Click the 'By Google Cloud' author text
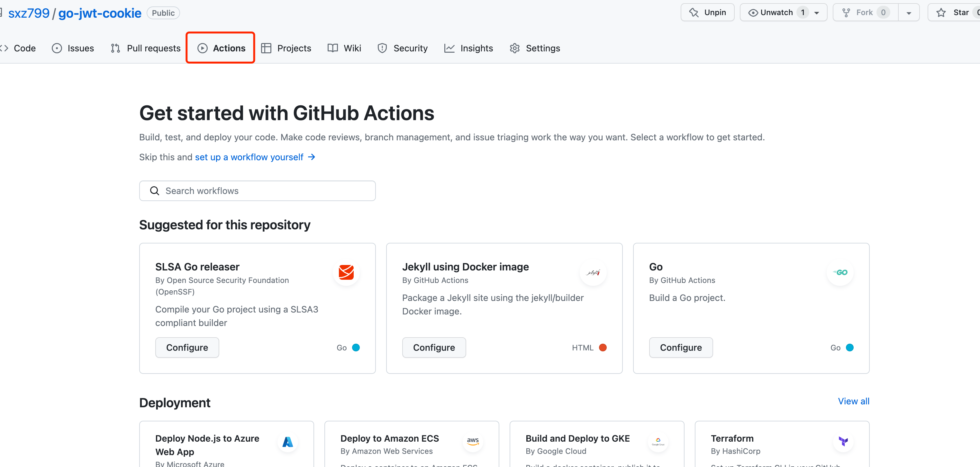 coord(556,451)
